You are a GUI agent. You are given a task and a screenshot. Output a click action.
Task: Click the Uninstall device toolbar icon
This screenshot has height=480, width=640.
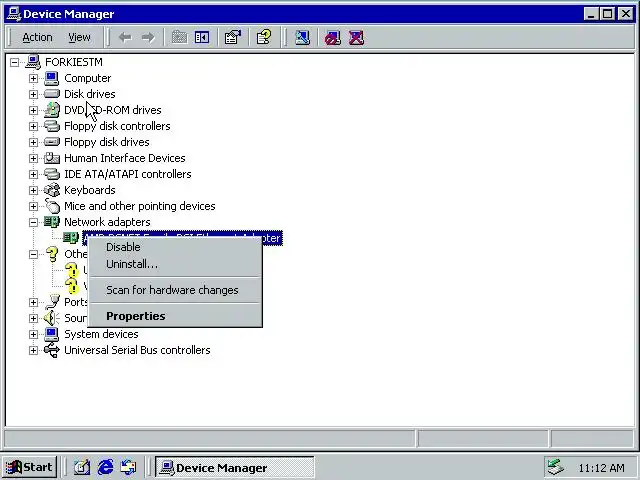tap(356, 38)
